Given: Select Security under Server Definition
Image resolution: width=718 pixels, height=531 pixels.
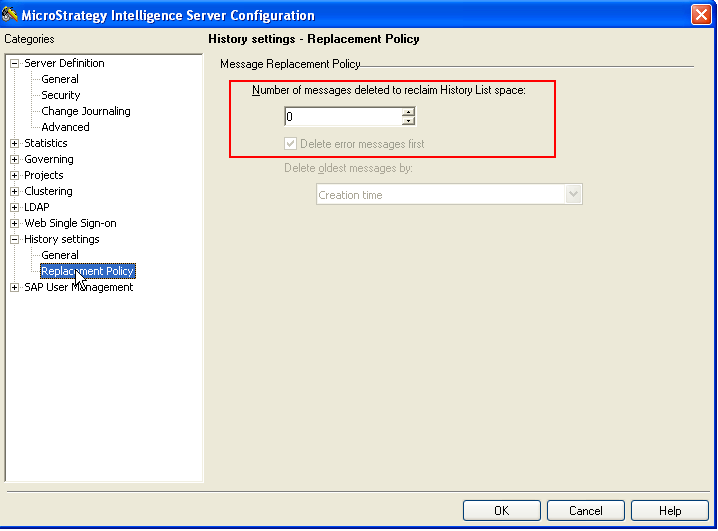Looking at the screenshot, I should point(60,95).
